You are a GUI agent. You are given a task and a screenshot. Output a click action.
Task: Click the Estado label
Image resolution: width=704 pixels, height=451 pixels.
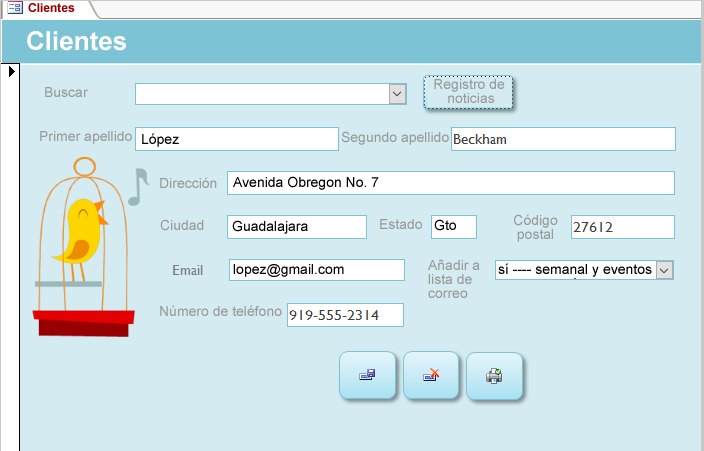tap(400, 224)
